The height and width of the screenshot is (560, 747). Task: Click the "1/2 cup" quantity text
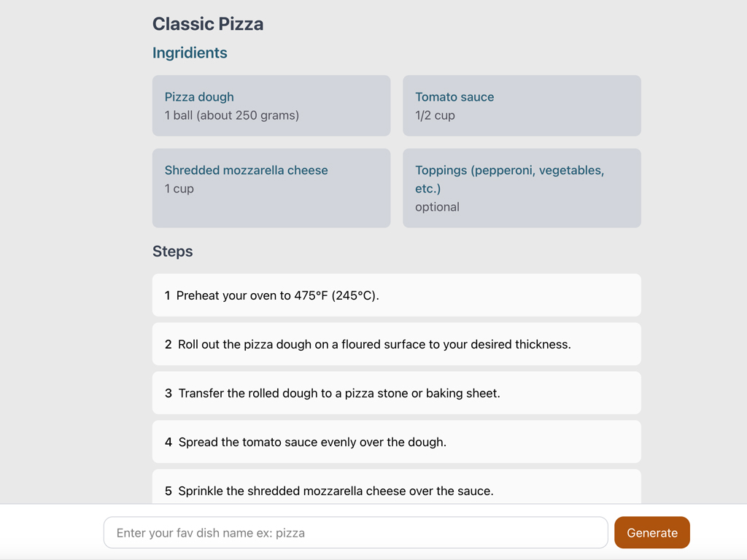click(x=435, y=115)
